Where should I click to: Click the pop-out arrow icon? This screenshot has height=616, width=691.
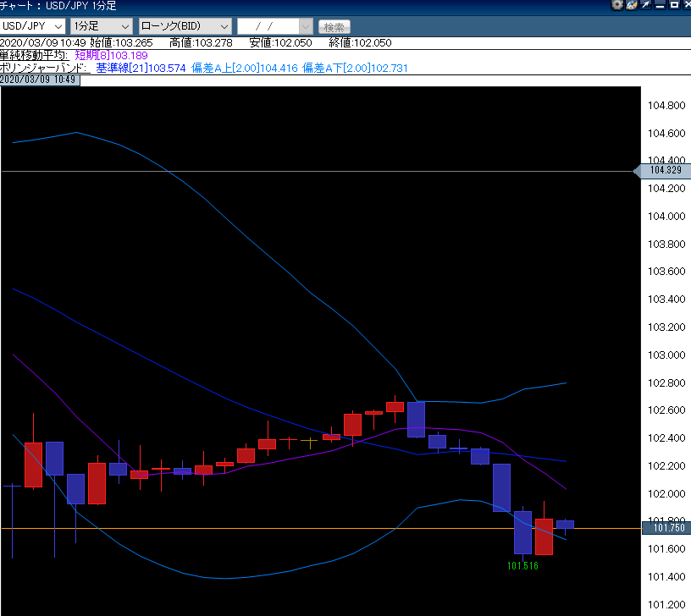[x=645, y=5]
